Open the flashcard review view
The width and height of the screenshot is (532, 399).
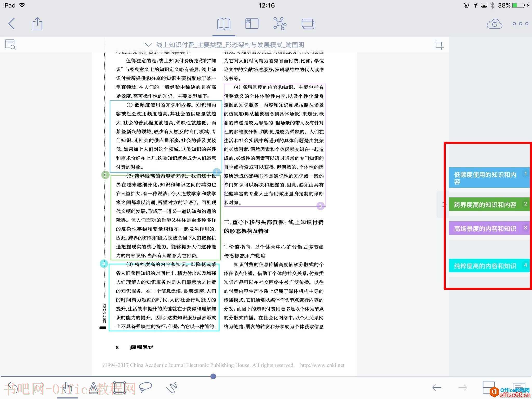coord(308,24)
